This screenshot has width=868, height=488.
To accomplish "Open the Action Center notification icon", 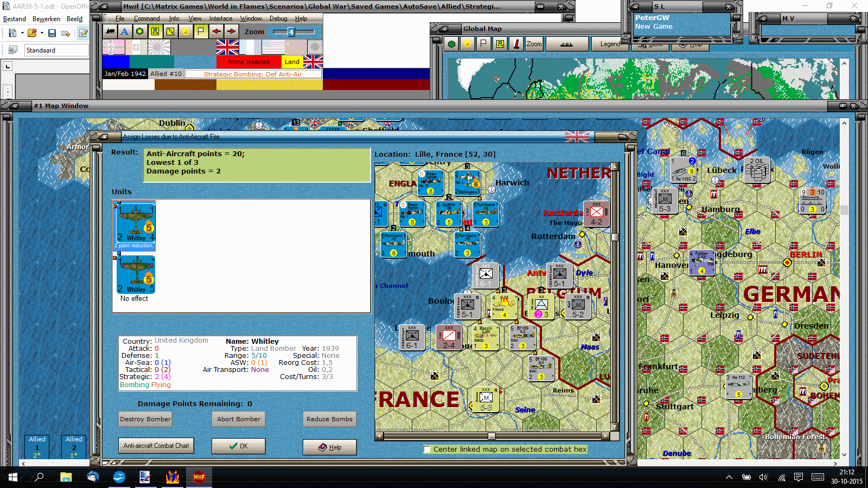I will pyautogui.click(x=799, y=477).
